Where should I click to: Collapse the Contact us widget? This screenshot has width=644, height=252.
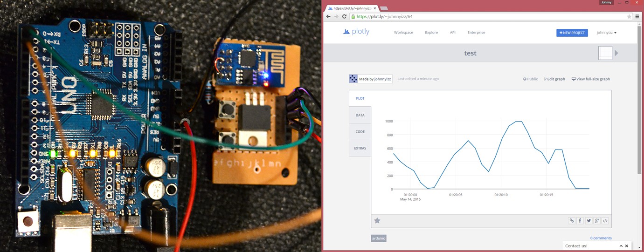[x=621, y=246]
